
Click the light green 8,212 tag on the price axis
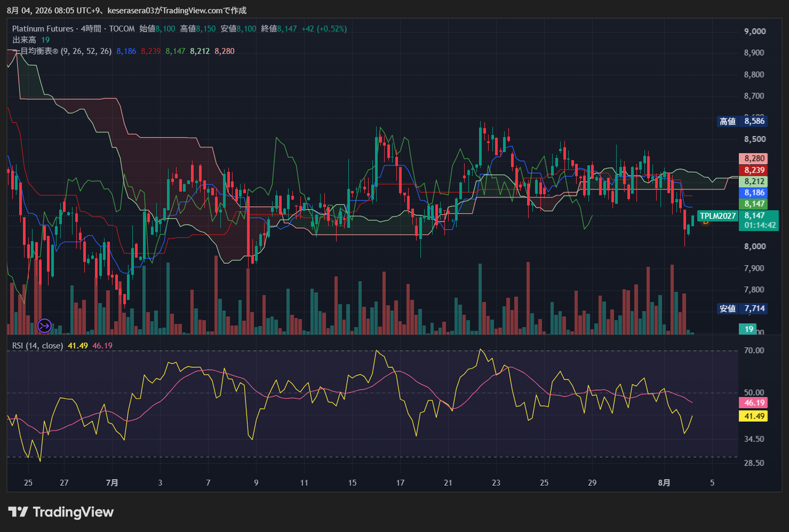[x=754, y=181]
